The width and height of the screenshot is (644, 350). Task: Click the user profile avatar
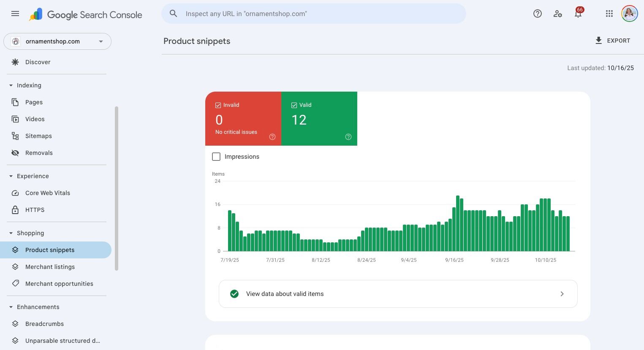coord(629,14)
